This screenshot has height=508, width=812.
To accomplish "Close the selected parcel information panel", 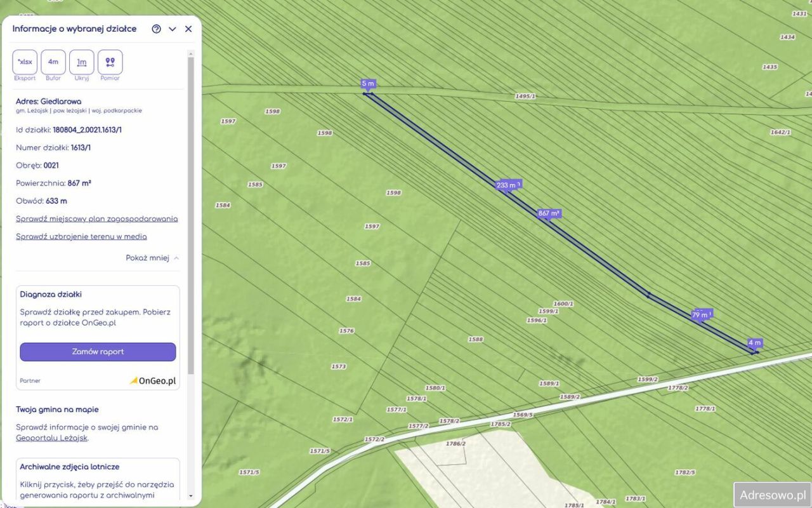I will [188, 29].
